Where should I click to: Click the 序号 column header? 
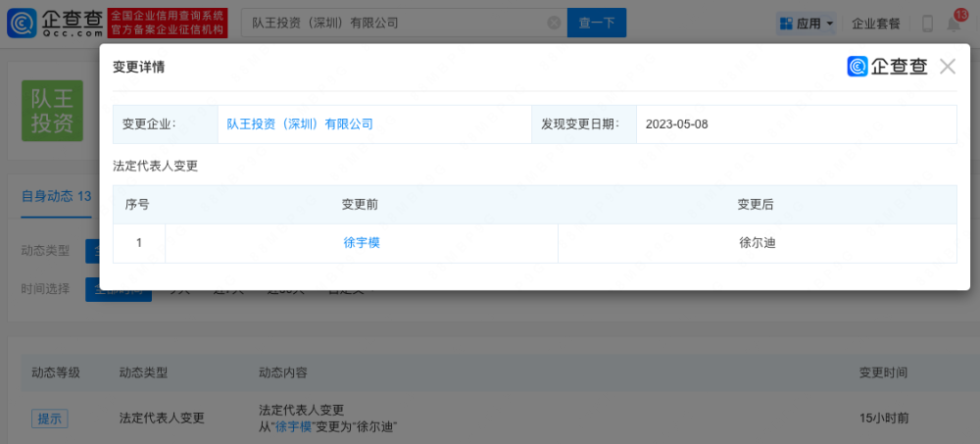[137, 205]
